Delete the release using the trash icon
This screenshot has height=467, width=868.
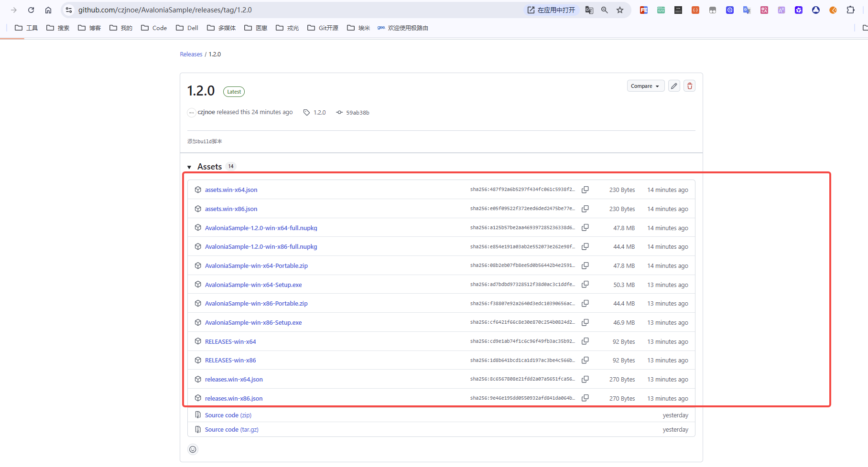(x=690, y=86)
